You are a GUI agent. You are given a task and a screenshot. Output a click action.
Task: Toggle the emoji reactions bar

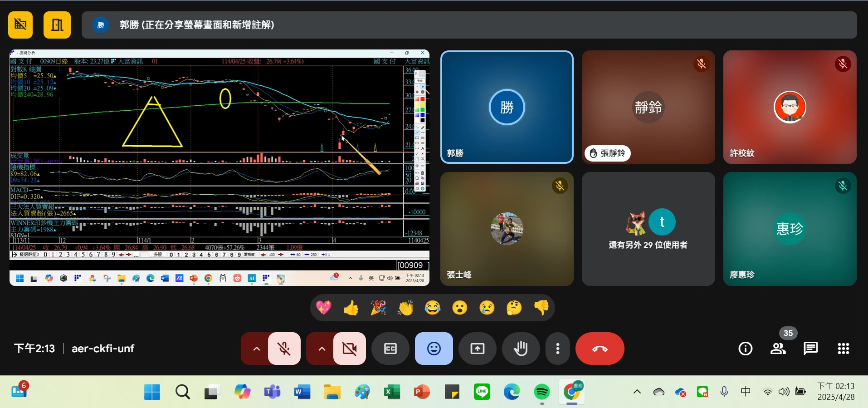point(434,349)
